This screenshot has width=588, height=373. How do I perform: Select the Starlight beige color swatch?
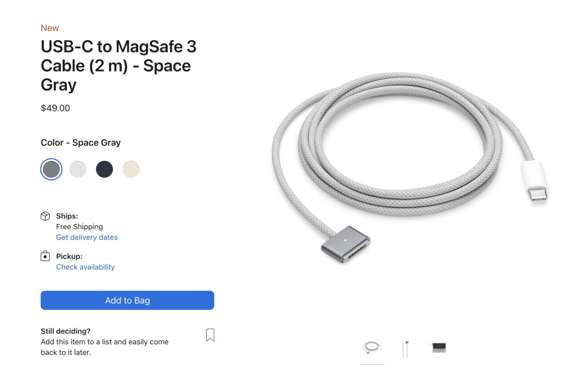click(x=131, y=169)
